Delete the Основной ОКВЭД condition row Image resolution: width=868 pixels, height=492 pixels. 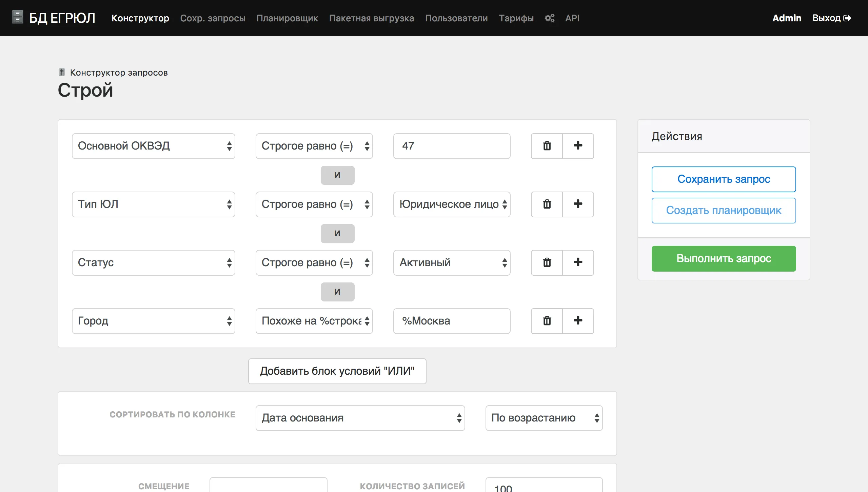point(546,146)
